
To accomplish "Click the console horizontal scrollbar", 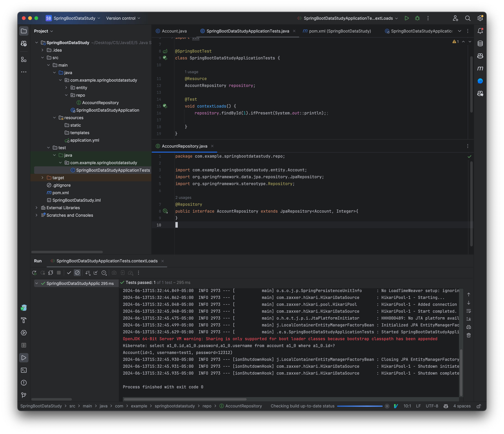I will [x=185, y=399].
